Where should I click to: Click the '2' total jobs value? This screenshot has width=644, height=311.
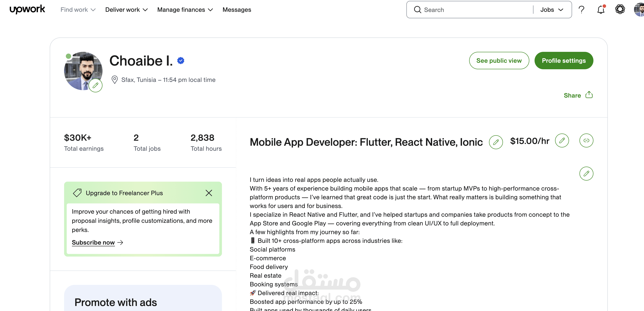(x=136, y=138)
